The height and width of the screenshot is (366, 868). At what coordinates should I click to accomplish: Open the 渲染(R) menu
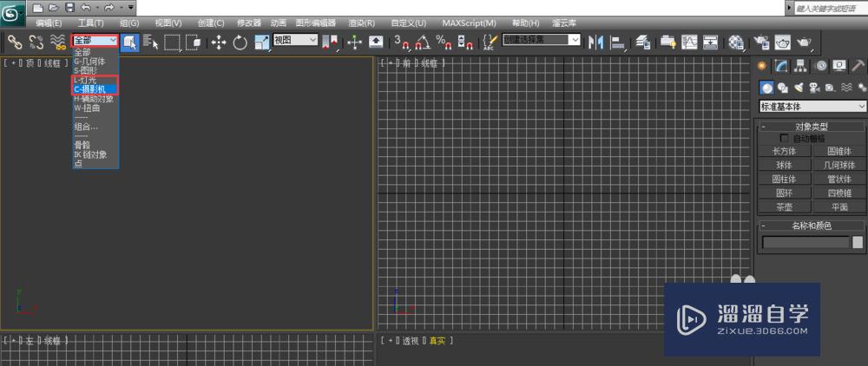click(361, 23)
